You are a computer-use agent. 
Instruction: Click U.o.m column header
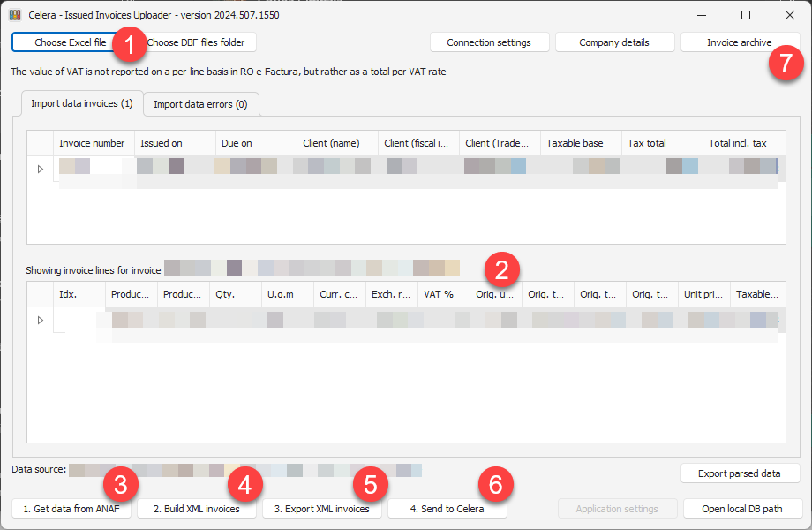[x=288, y=294]
